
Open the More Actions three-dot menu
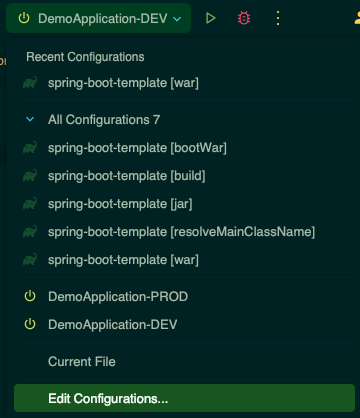click(278, 18)
